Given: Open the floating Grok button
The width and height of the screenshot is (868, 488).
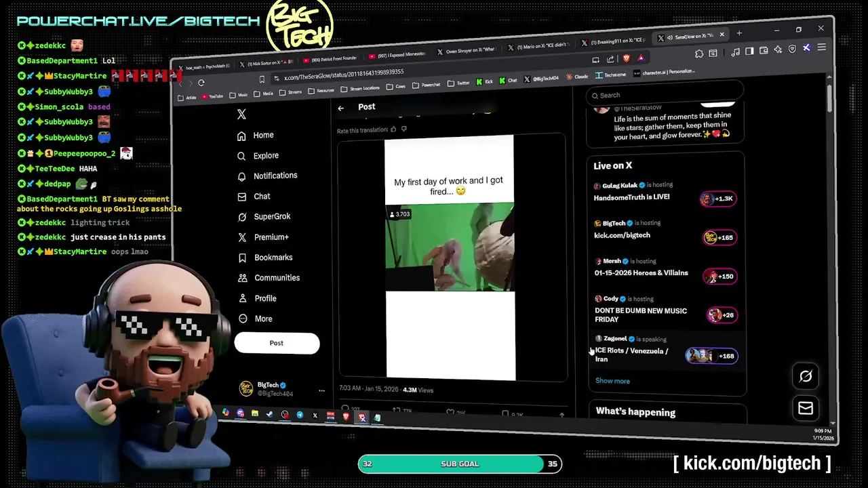Looking at the screenshot, I should pyautogui.click(x=806, y=376).
